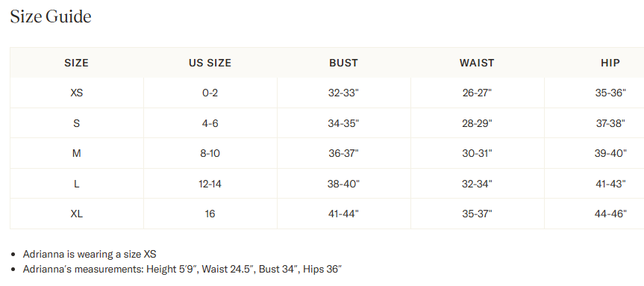Click Adrianna's measurements text line
The height and width of the screenshot is (286, 644).
(182, 269)
